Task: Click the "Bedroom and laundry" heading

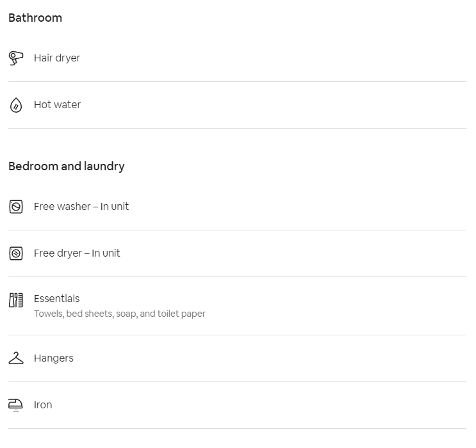Action: pyautogui.click(x=67, y=166)
